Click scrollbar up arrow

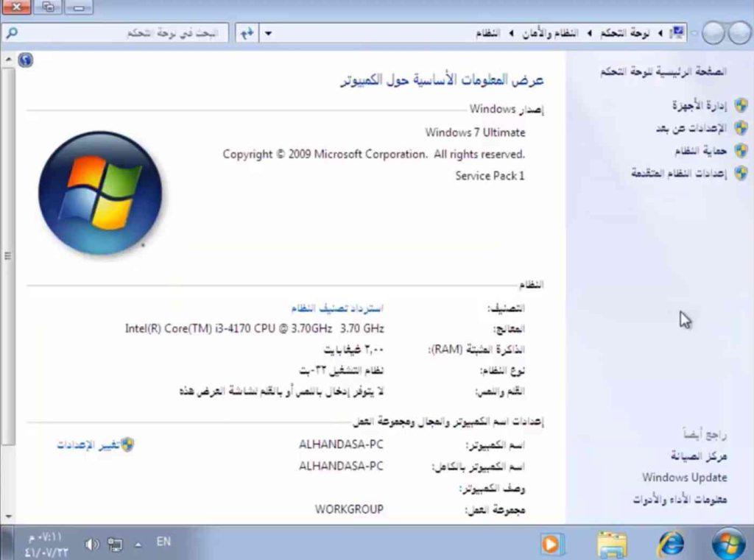click(x=9, y=59)
